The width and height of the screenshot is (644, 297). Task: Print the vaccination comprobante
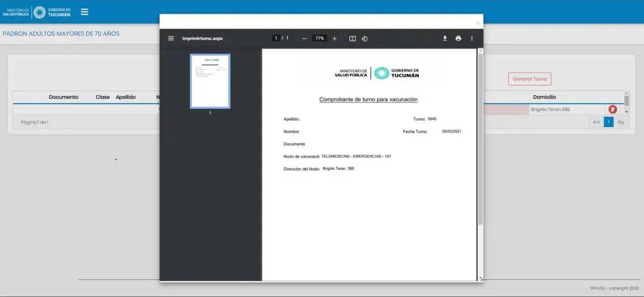458,38
